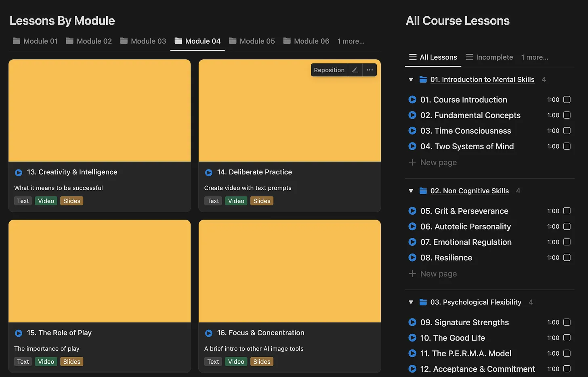Screen dimensions: 588x377
Task: Collapse the 03. Psychological Flexibility group
Action: coord(411,302)
